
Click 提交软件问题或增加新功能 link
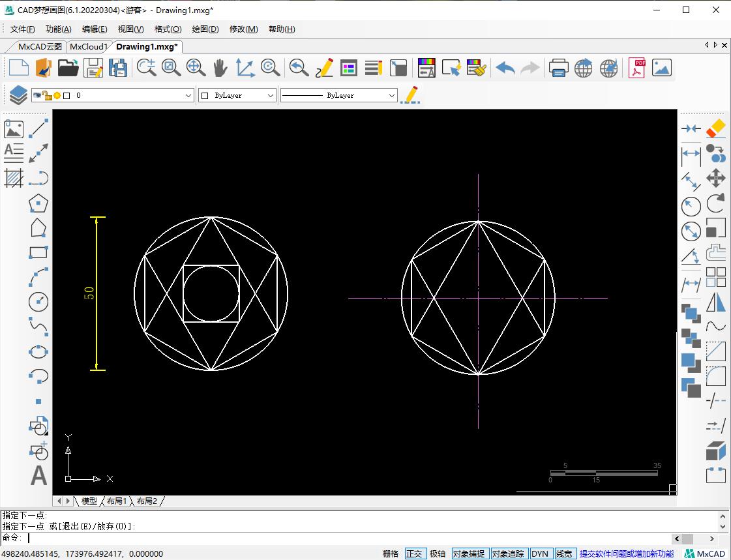[x=626, y=553]
